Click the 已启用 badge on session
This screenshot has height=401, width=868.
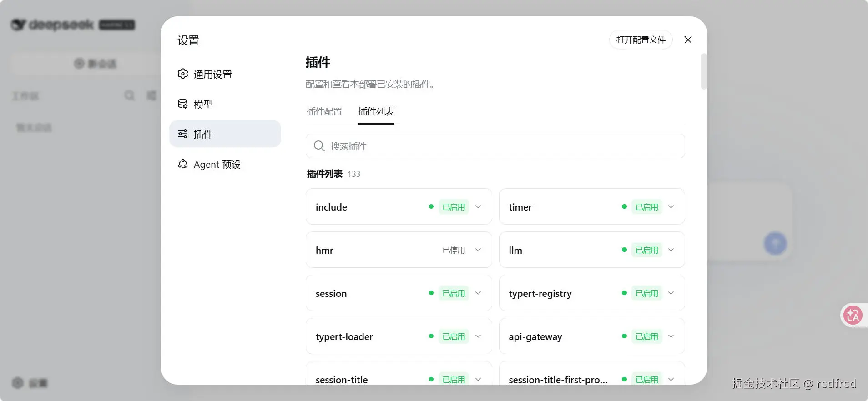[x=454, y=293]
